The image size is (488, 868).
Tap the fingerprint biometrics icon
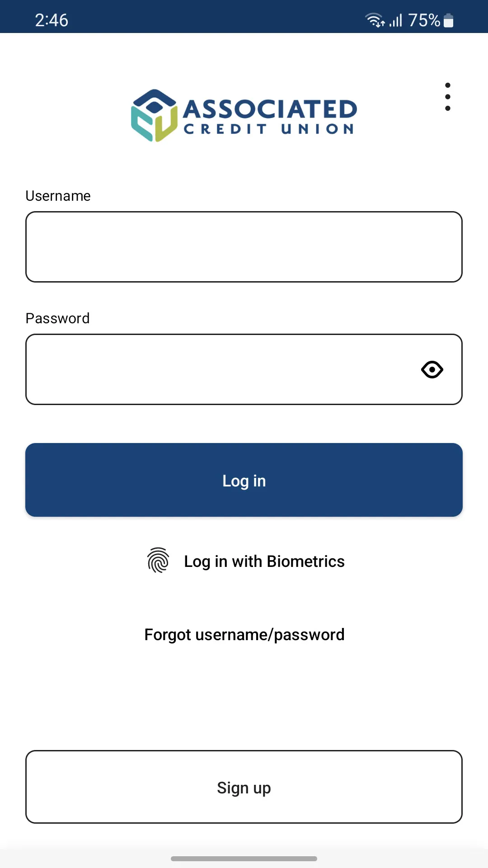158,561
